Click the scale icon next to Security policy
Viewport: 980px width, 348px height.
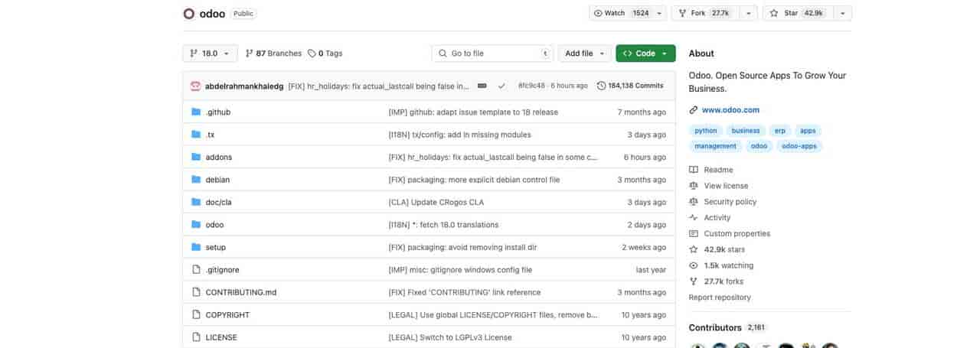[x=694, y=202]
